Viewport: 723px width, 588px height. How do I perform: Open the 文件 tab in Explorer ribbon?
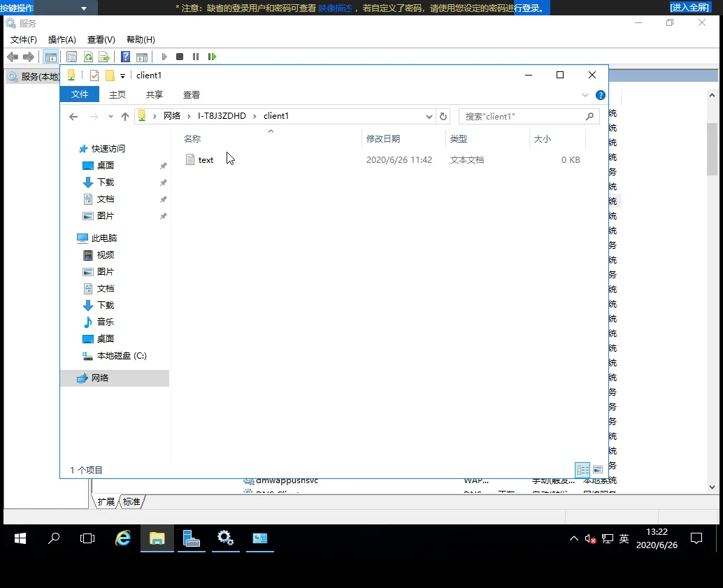[x=80, y=94]
